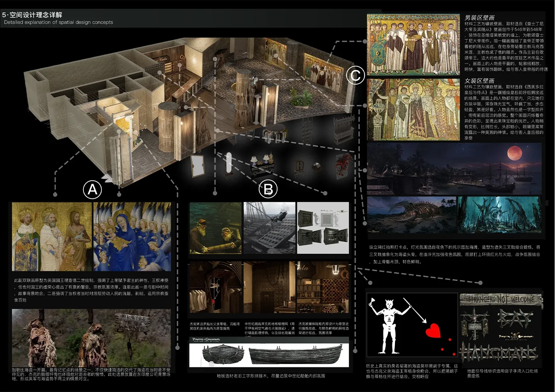Open the red moon harbor night scene
The height and width of the screenshot is (392, 555).
coord(454,169)
